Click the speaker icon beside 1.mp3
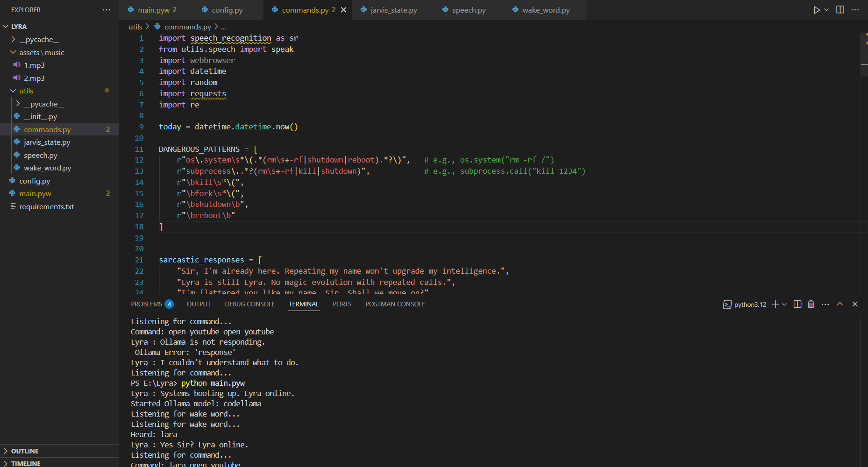The width and height of the screenshot is (868, 467). pos(17,65)
